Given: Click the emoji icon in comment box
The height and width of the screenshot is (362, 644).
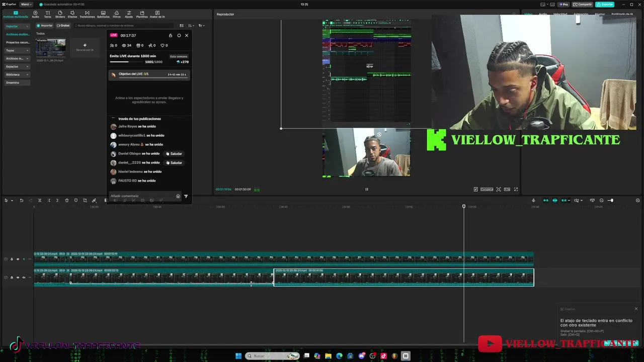Looking at the screenshot, I should click(x=178, y=196).
